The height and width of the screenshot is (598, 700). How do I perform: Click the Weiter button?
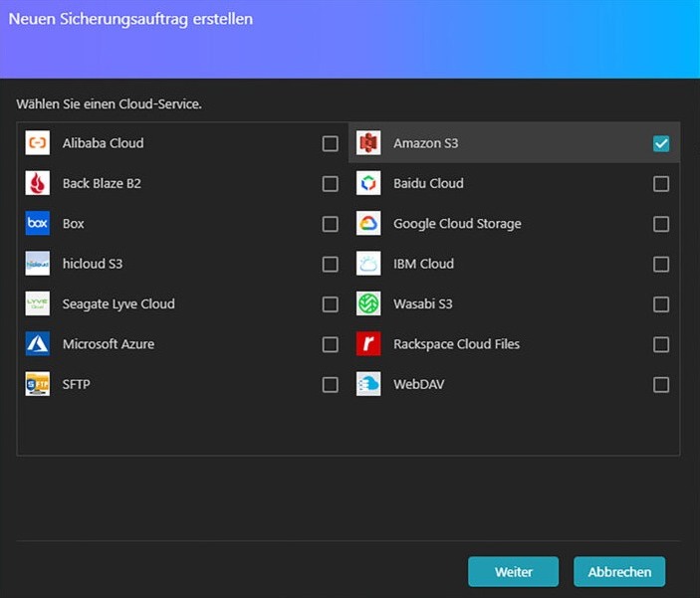pos(513,572)
